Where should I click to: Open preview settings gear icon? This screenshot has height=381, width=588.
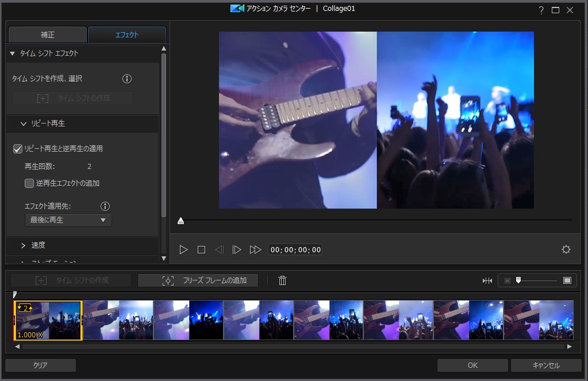[x=566, y=249]
